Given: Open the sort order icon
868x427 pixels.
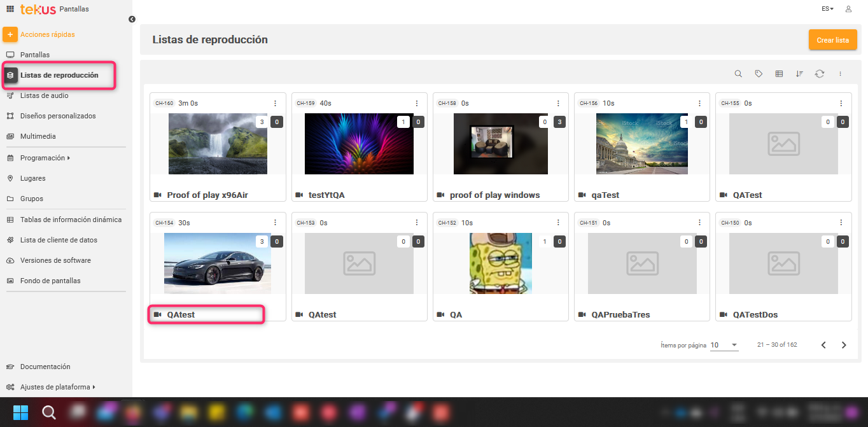Looking at the screenshot, I should pos(799,74).
